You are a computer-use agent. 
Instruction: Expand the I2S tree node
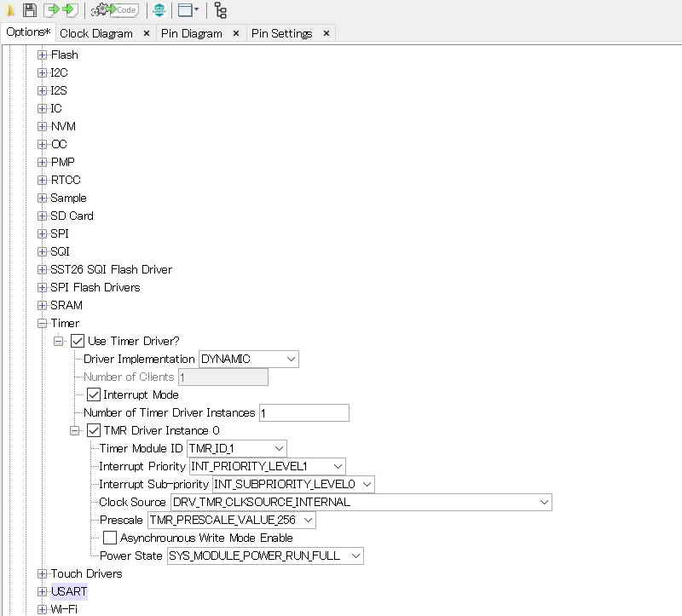pyautogui.click(x=42, y=90)
